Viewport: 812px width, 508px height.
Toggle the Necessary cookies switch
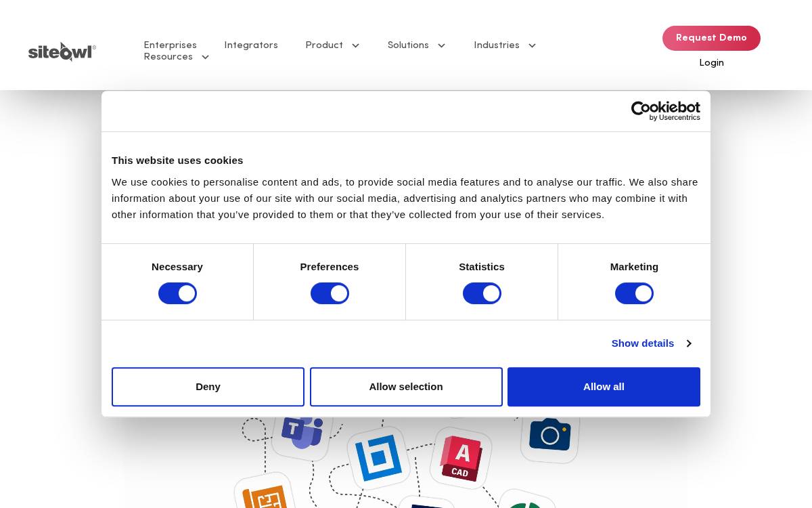coord(177,293)
